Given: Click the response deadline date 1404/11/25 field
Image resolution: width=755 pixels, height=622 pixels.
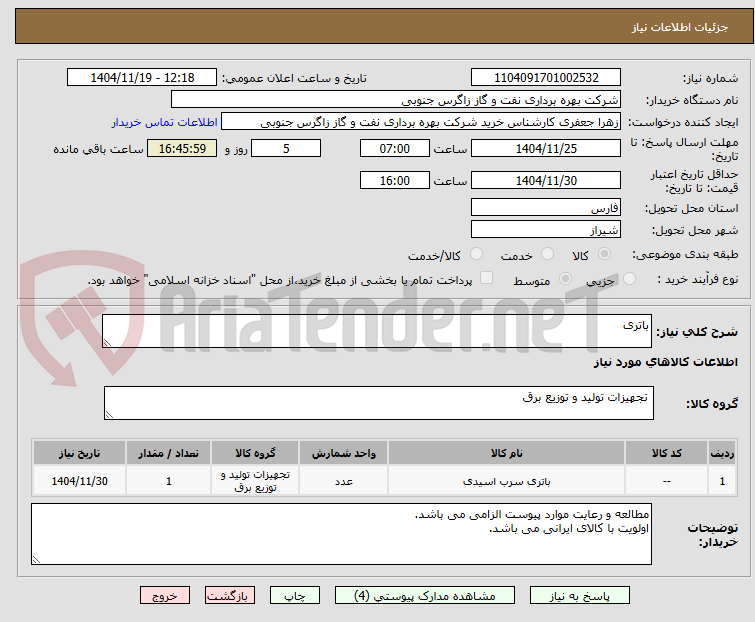Looking at the screenshot, I should tap(546, 148).
